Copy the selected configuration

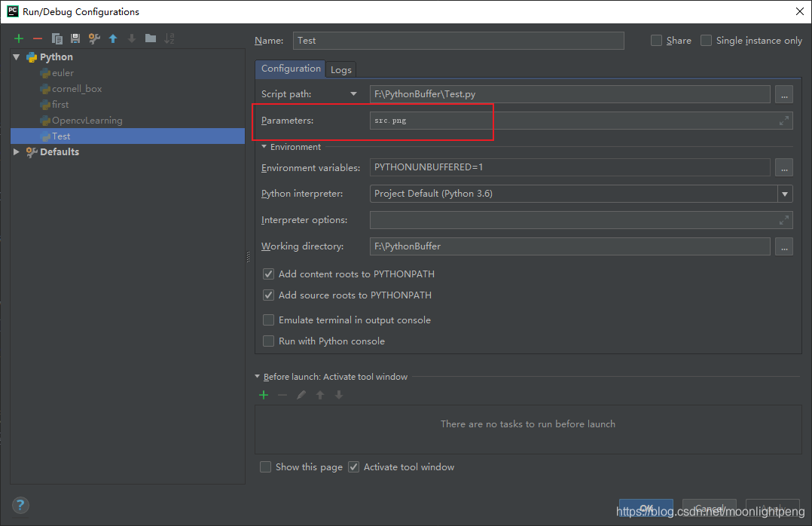coord(57,38)
